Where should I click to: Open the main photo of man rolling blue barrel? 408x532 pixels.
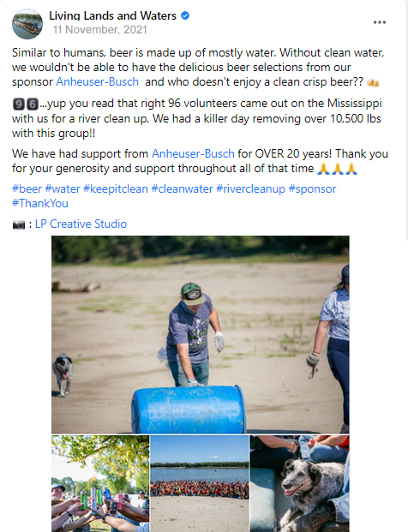[x=201, y=335]
